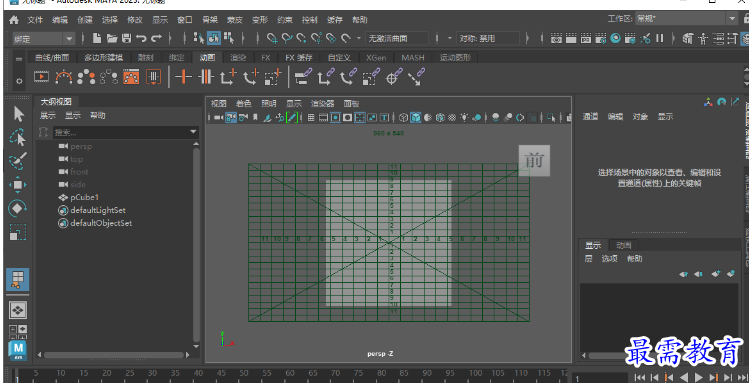
Task: Open the File menu in menu bar
Action: point(35,20)
